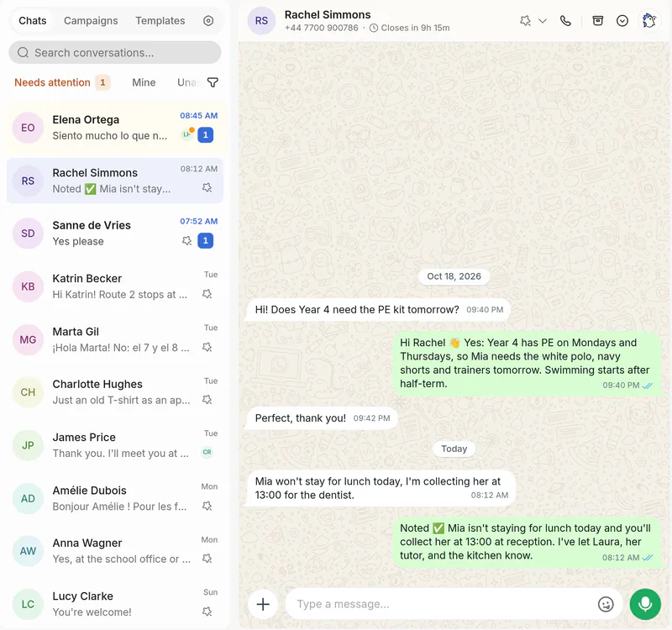This screenshot has height=630, width=672.
Task: Click phone number +44 7700 900786
Action: pyautogui.click(x=322, y=28)
